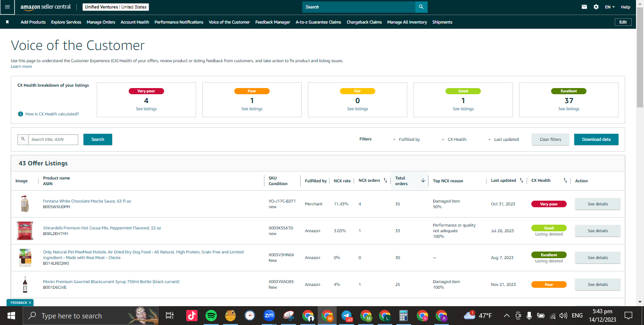Select Feedback Manager in navigation
This screenshot has height=325, width=644.
pos(272,22)
